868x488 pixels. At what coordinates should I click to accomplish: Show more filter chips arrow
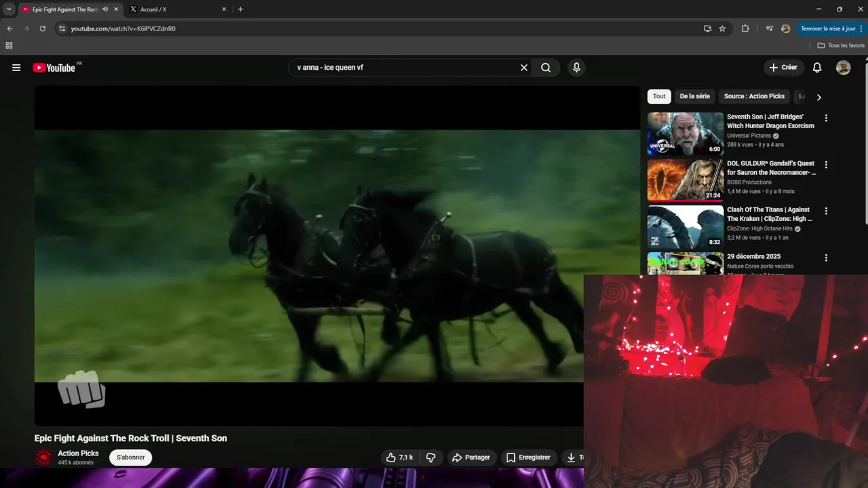818,97
